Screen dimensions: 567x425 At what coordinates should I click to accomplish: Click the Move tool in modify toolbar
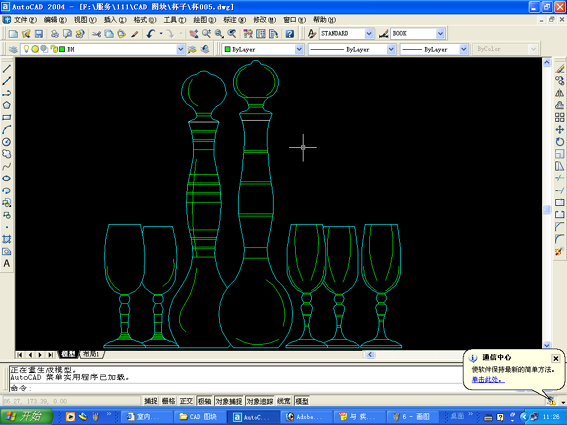coord(559,129)
